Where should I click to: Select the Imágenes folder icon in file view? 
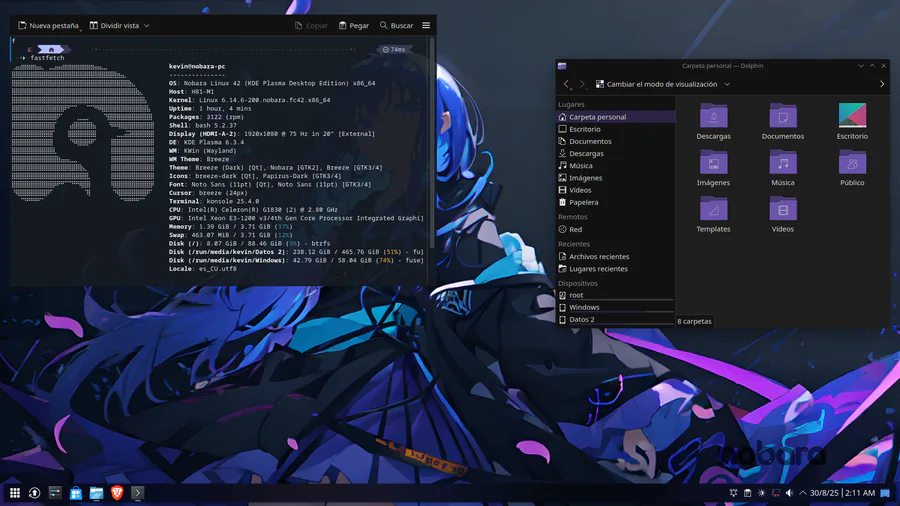point(713,163)
